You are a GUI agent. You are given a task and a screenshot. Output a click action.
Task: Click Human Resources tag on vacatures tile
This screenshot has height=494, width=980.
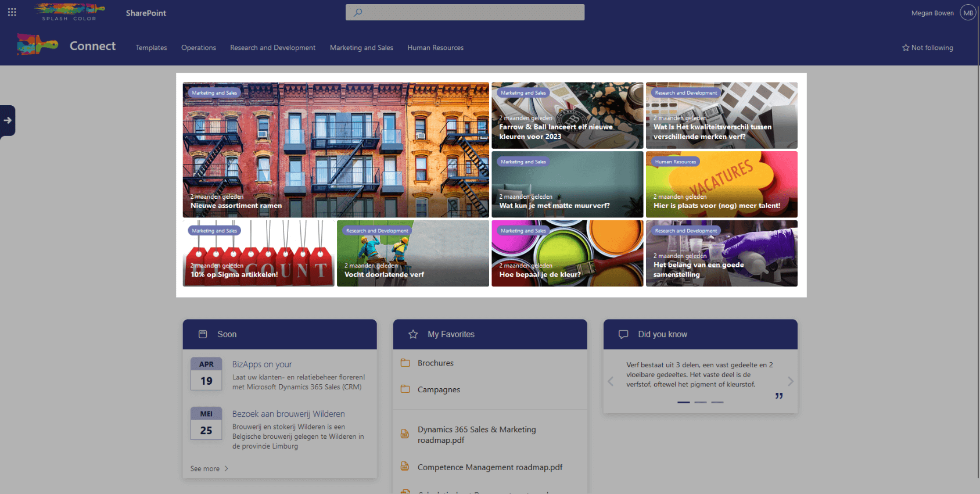tap(676, 162)
